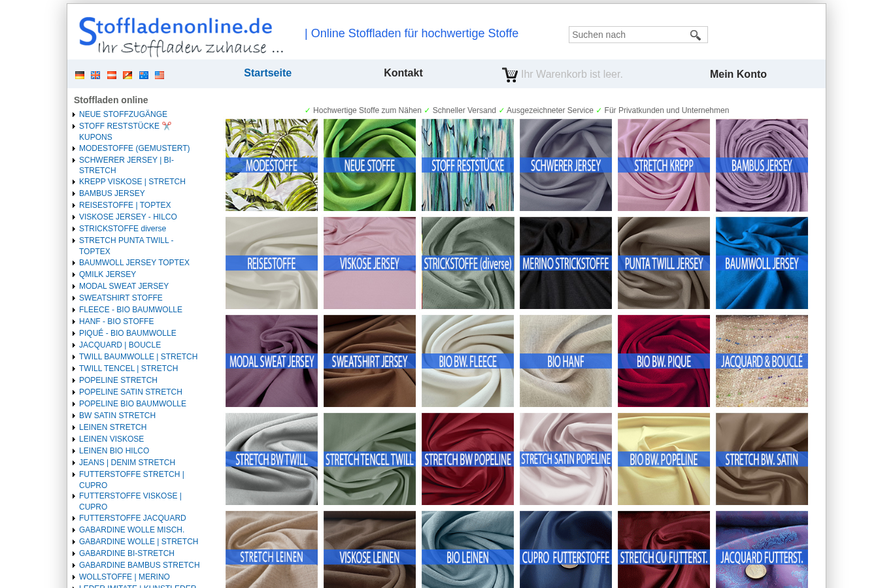
Task: Open the MODAL SWEAT JERSEY tile
Action: pyautogui.click(x=271, y=361)
